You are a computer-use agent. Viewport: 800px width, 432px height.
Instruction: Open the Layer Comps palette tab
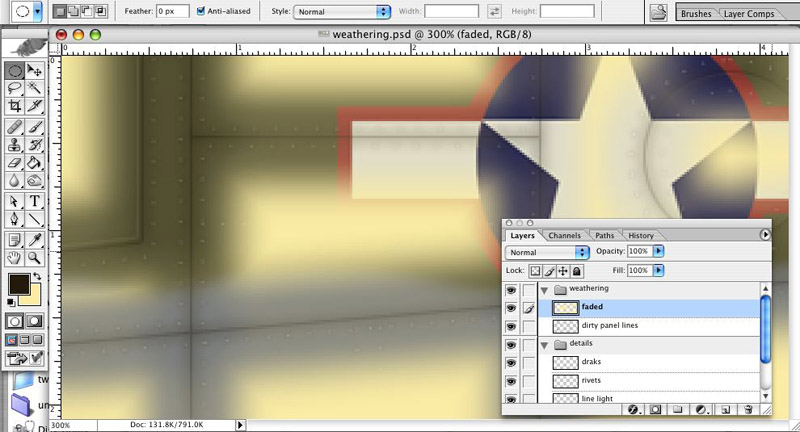coord(749,14)
